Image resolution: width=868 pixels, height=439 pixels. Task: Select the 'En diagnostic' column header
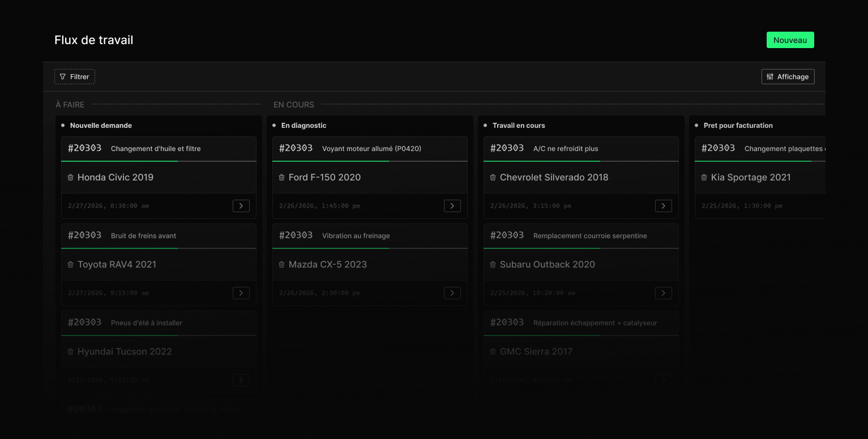click(x=304, y=126)
